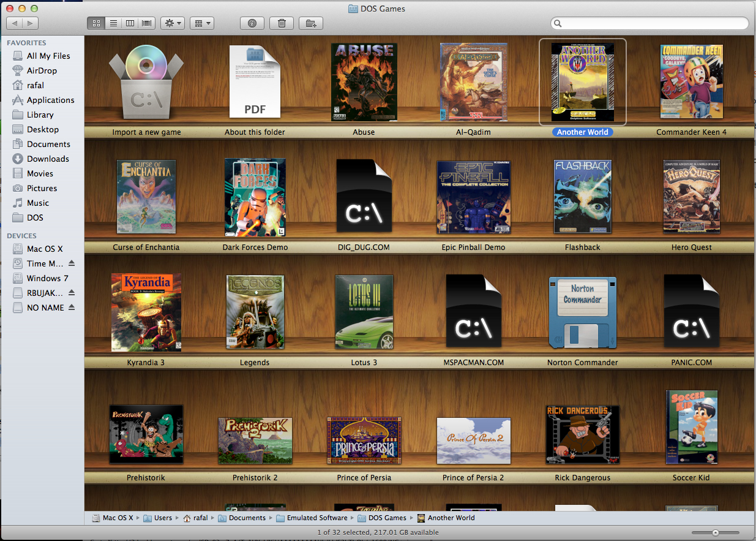Screen dimensions: 756x541
Task: Click the Another World label
Action: coord(583,132)
